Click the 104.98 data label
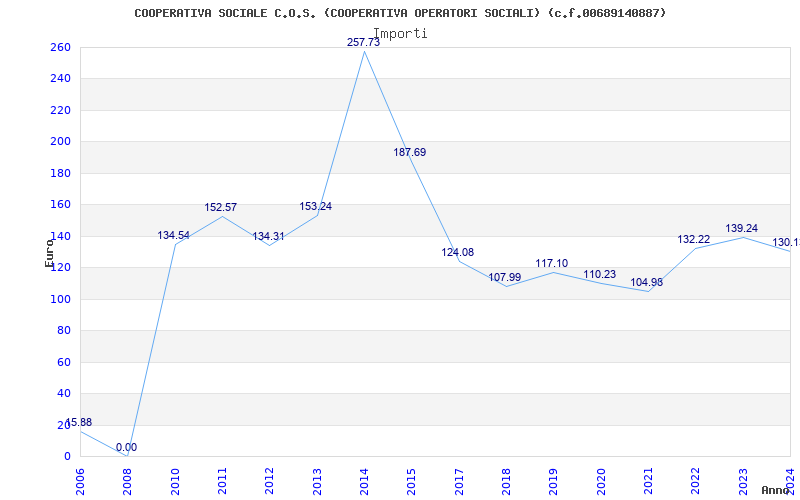This screenshot has width=800, height=500. tap(646, 282)
